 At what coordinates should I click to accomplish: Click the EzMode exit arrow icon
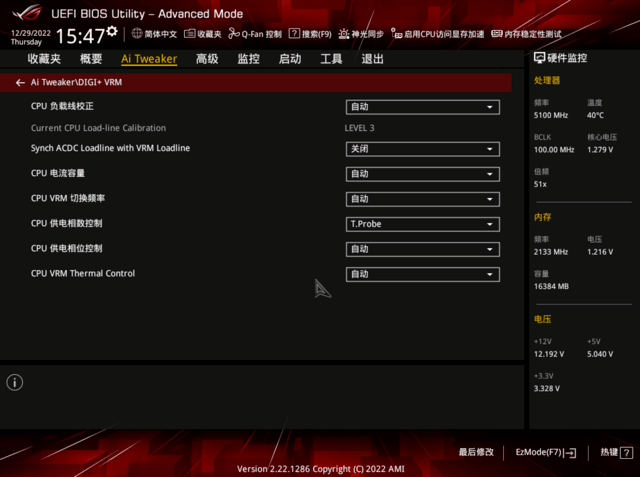(570, 453)
